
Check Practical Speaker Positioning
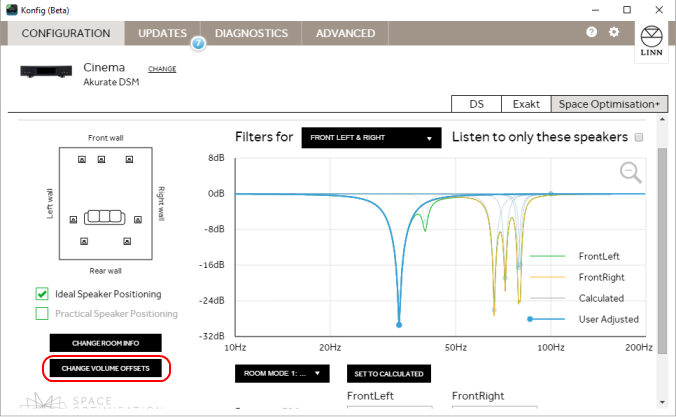point(42,314)
